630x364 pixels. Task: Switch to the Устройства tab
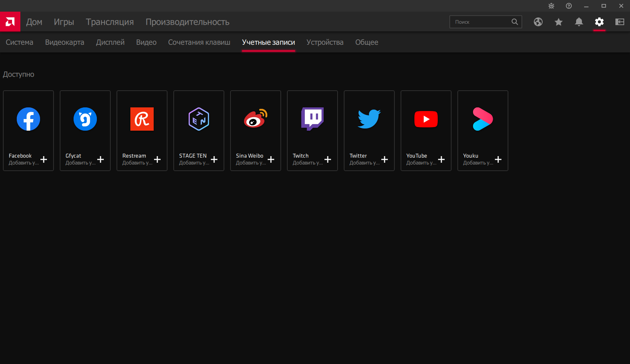coord(325,42)
